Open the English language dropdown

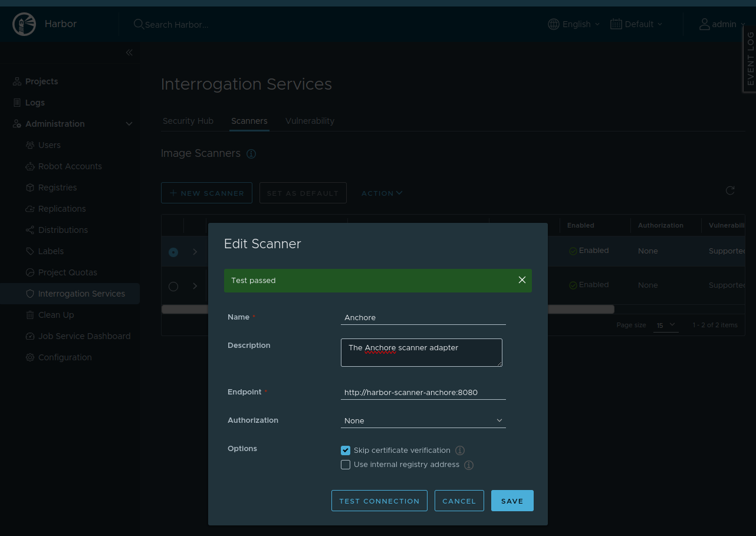pos(574,24)
